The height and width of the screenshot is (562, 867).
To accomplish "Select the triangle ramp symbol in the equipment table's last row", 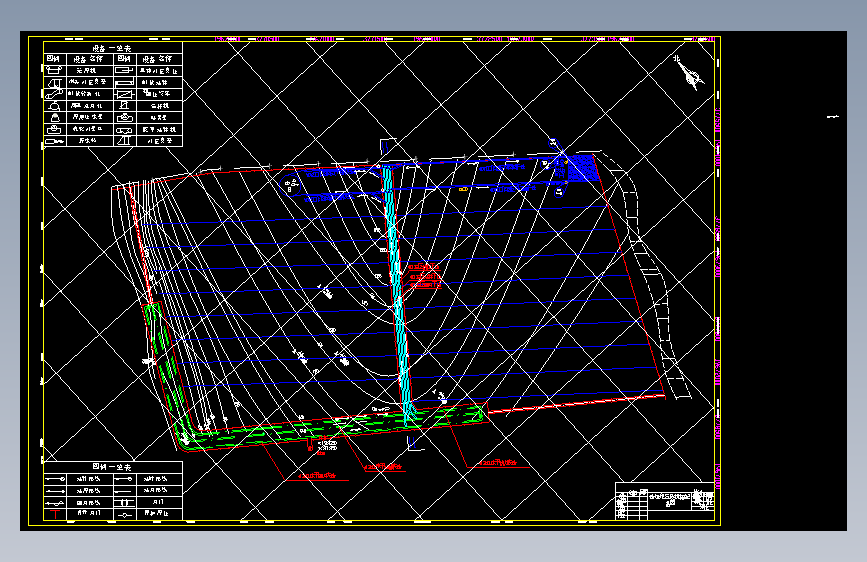I will pos(124,140).
